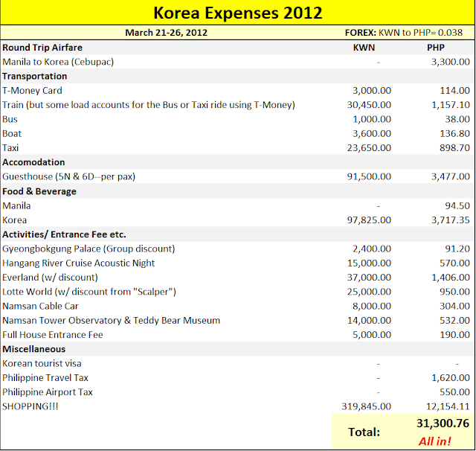Image resolution: width=476 pixels, height=451 pixels.
Task: Select the 'Korean tourist visa' row label
Action: [42, 363]
